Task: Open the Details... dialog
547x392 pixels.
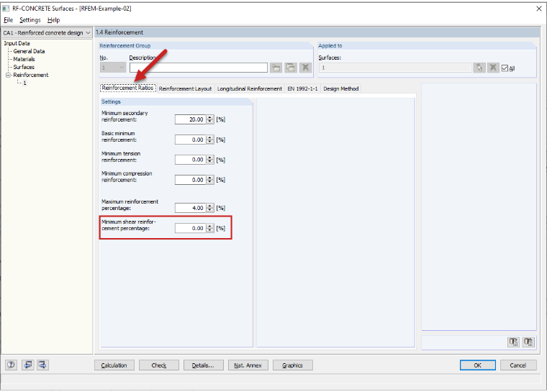Action: (204, 365)
